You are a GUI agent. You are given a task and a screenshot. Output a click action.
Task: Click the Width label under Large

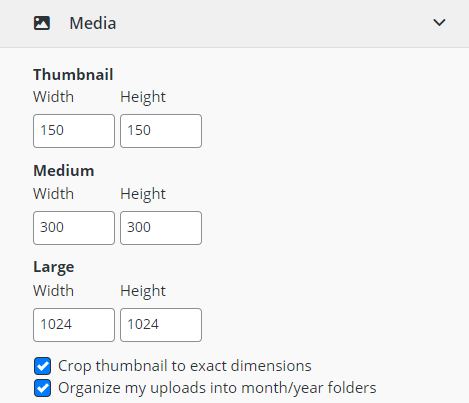53,291
